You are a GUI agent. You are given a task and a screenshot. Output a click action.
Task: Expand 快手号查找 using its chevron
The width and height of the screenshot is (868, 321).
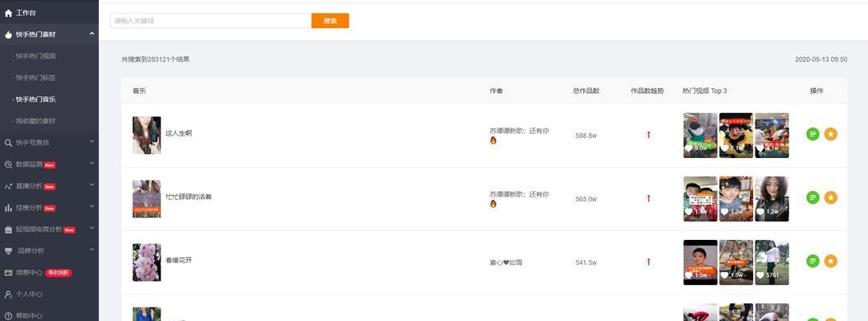pyautogui.click(x=92, y=142)
